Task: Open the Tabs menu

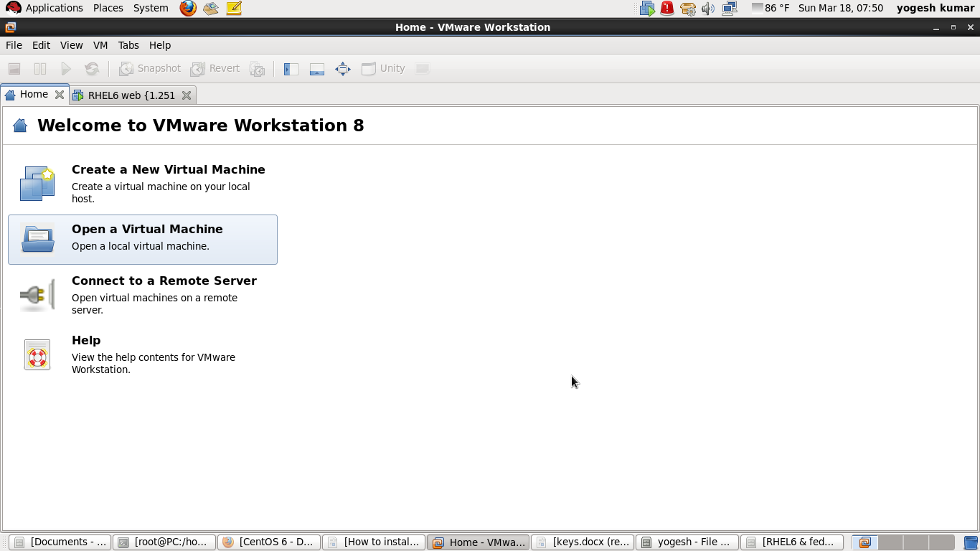Action: tap(128, 45)
